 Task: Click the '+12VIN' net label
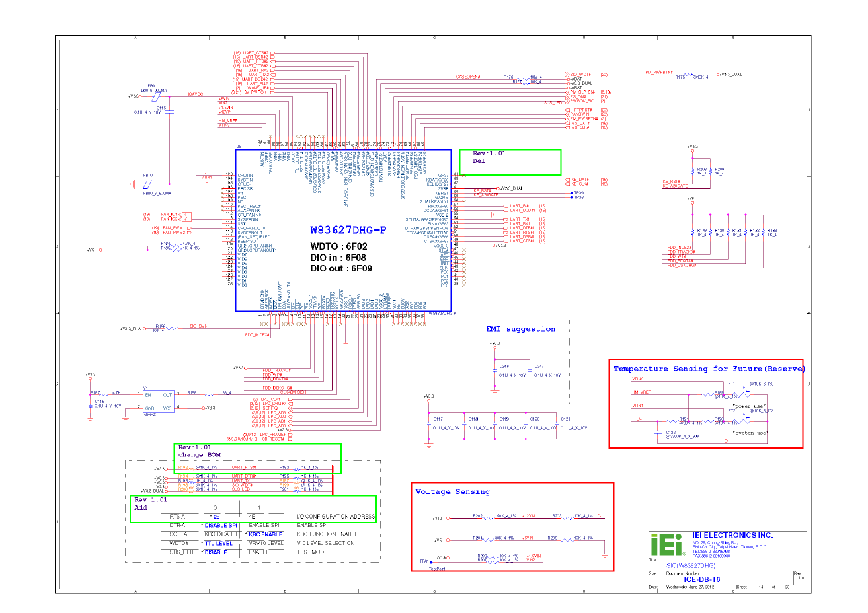pyautogui.click(x=529, y=516)
